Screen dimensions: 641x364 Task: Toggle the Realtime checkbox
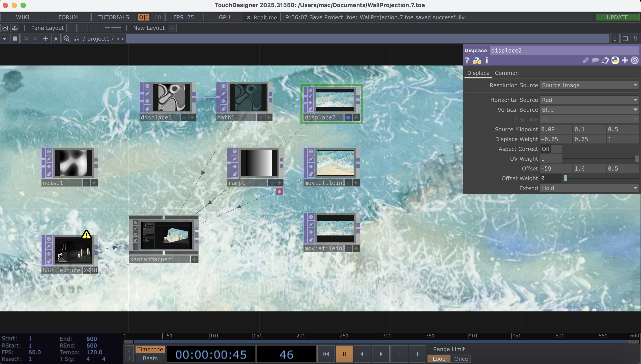[248, 17]
